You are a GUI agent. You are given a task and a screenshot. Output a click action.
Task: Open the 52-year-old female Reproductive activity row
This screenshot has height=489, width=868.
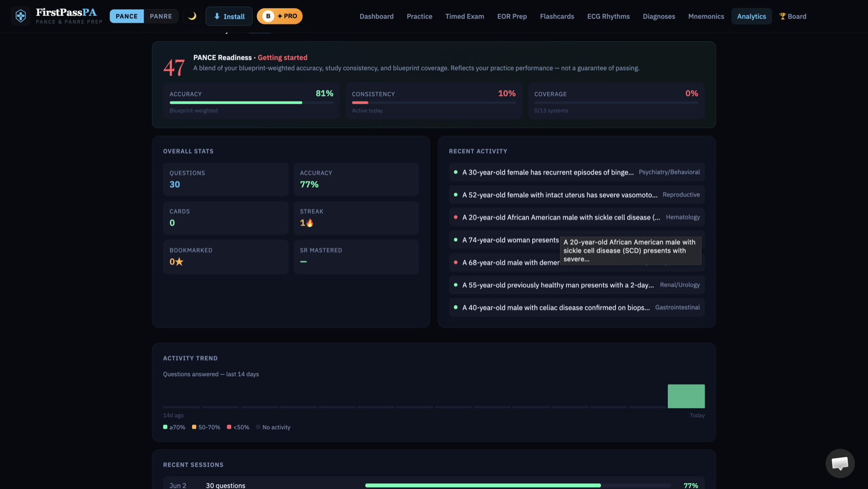(577, 195)
